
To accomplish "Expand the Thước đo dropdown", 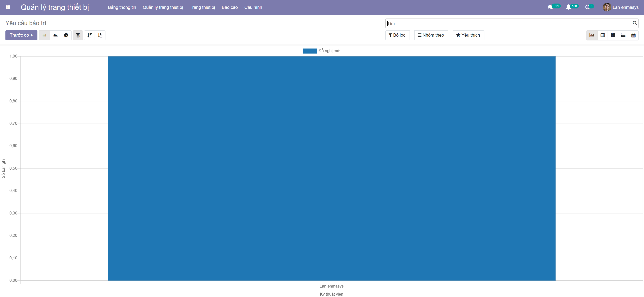I will pyautogui.click(x=21, y=35).
